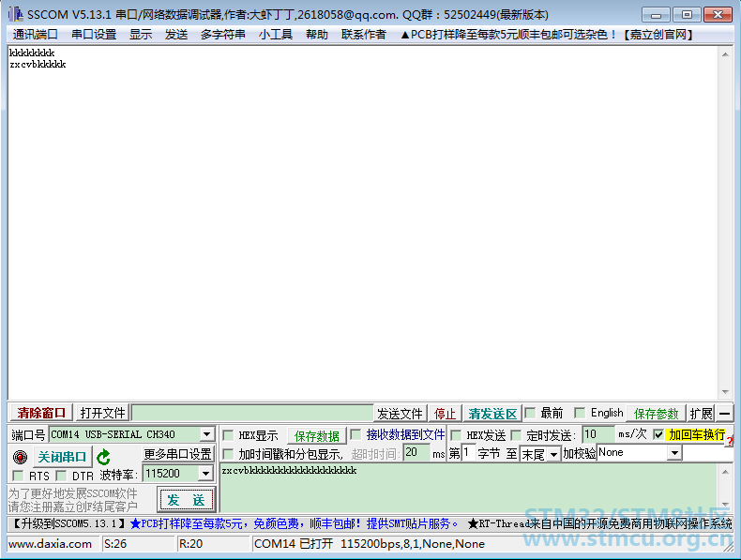
Task: Click the COM14 已打开 status text
Action: click(370, 544)
